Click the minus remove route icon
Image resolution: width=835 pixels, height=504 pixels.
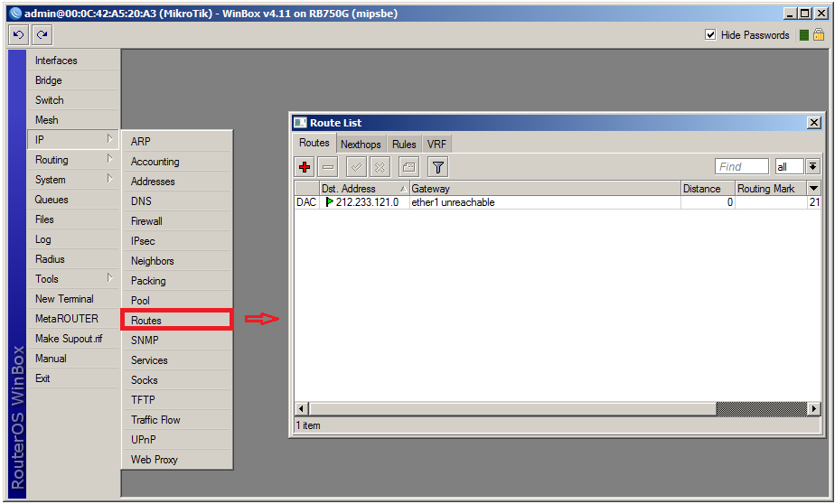328,167
